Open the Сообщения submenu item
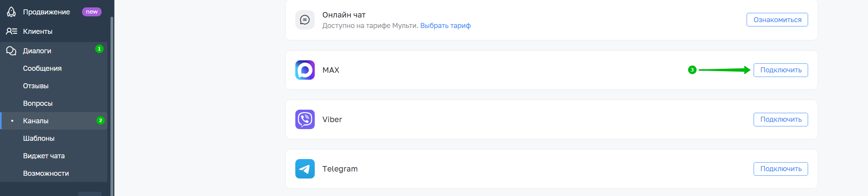The image size is (868, 196). pyautogui.click(x=42, y=68)
